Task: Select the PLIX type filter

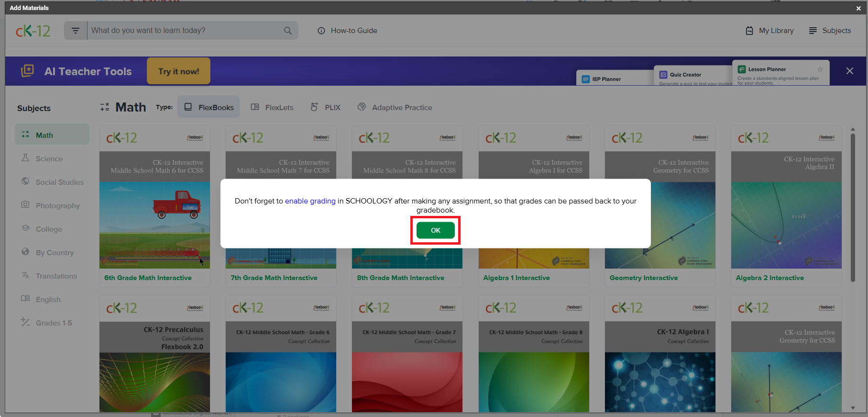Action: (326, 107)
